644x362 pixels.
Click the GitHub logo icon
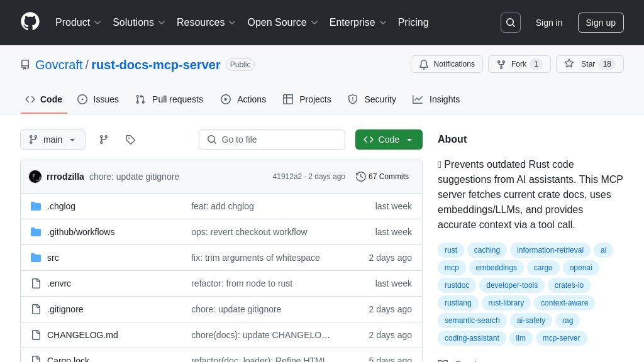point(30,22)
